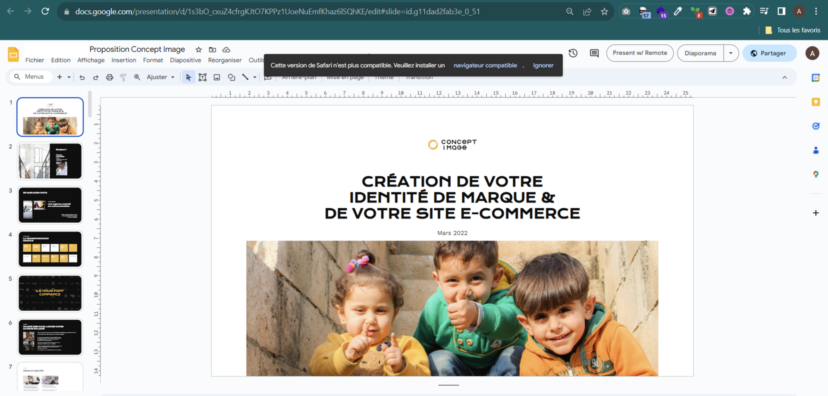The height and width of the screenshot is (396, 828).
Task: Select the zoom magnifier tool
Action: click(137, 77)
